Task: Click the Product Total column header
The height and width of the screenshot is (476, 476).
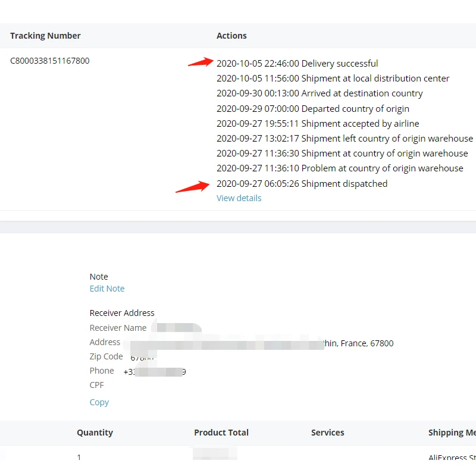Action: tap(221, 433)
